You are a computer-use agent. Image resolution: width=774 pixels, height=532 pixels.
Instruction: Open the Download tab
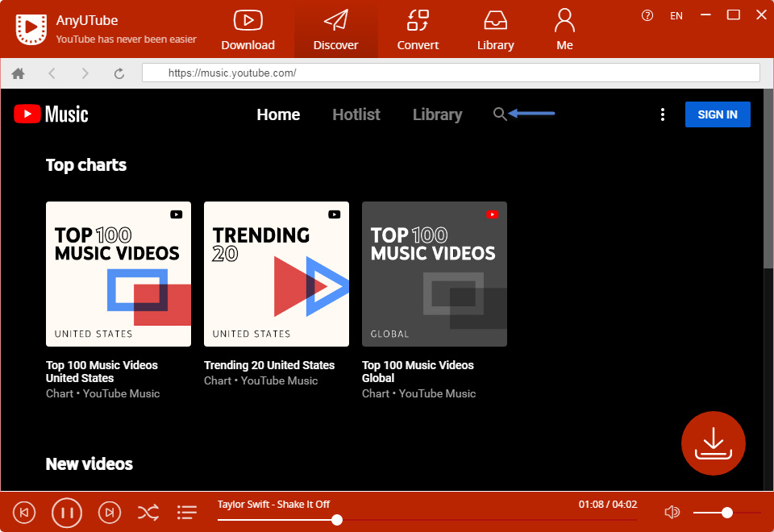(x=248, y=31)
